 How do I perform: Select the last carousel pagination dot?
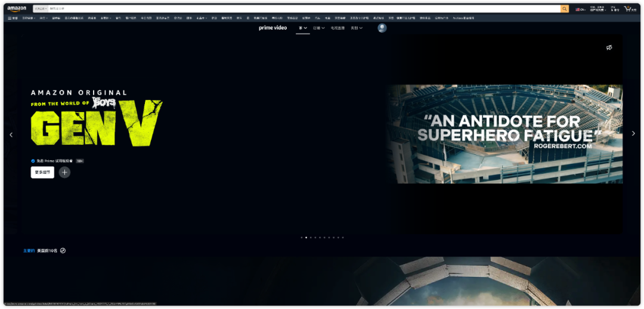(x=343, y=238)
